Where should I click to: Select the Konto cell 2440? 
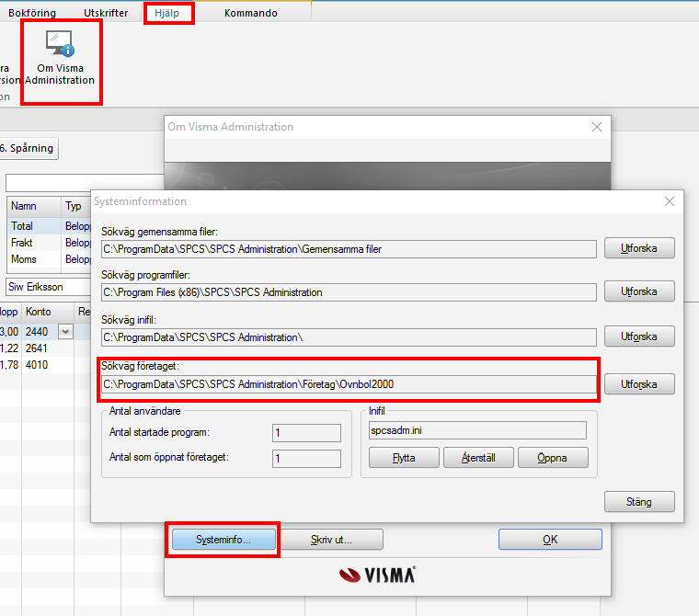[40, 332]
